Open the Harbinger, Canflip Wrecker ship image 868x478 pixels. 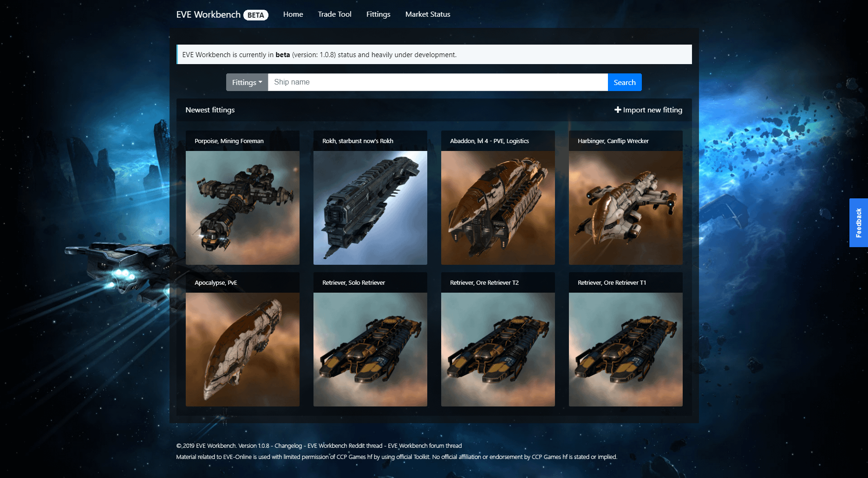pyautogui.click(x=626, y=208)
